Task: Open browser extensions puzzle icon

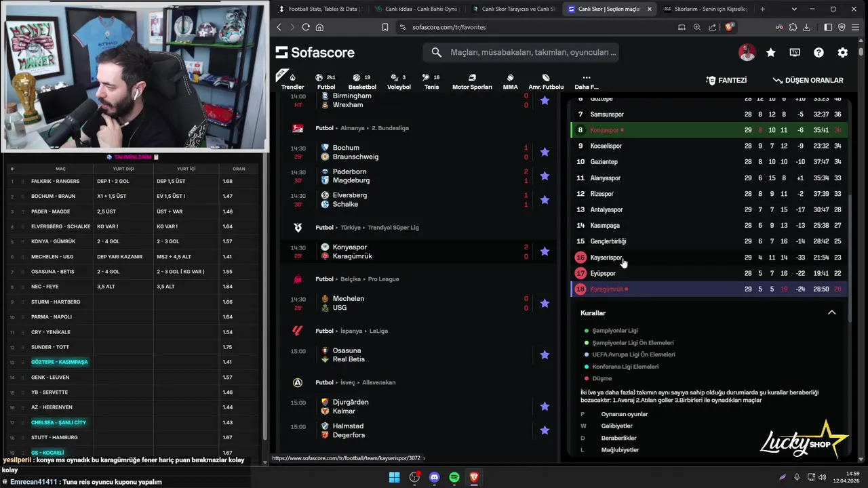Action: (x=793, y=27)
